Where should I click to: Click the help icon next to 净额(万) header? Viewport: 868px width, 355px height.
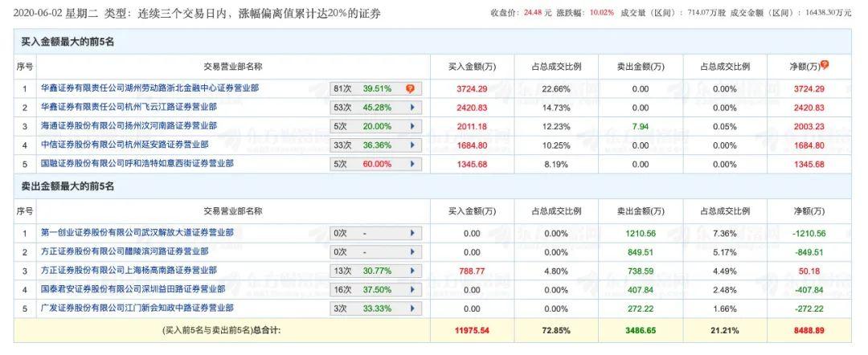click(x=825, y=65)
